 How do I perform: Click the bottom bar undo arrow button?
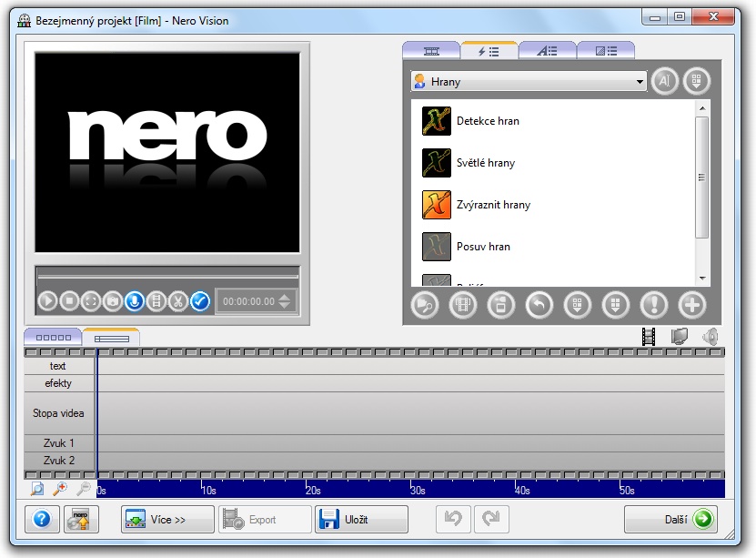pos(453,520)
